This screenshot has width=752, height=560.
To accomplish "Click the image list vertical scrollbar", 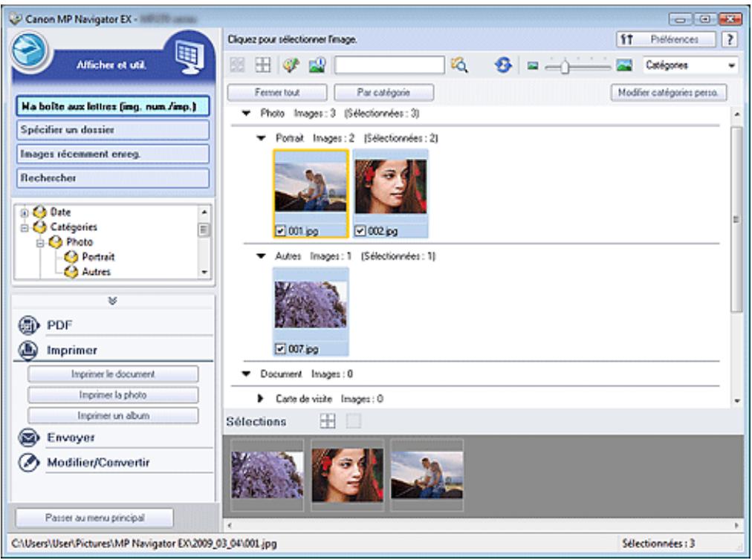I will pyautogui.click(x=736, y=219).
